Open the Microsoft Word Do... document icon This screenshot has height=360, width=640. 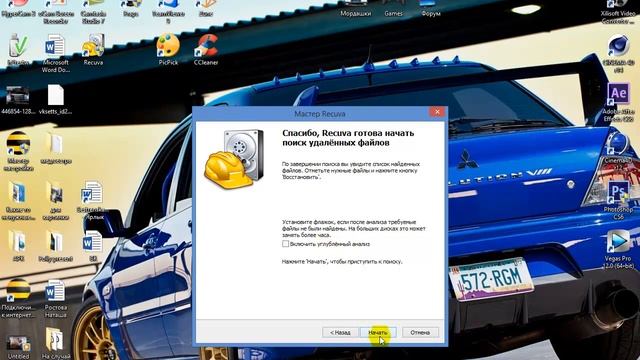[56, 54]
